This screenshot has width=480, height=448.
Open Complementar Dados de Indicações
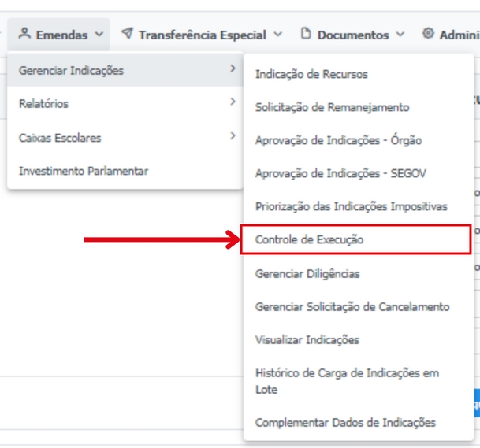(359, 423)
